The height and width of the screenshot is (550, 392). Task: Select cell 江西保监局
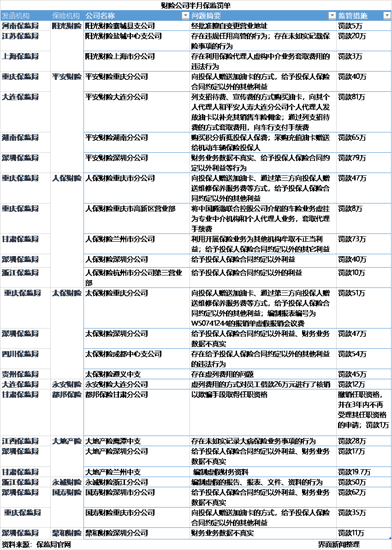pos(25,441)
